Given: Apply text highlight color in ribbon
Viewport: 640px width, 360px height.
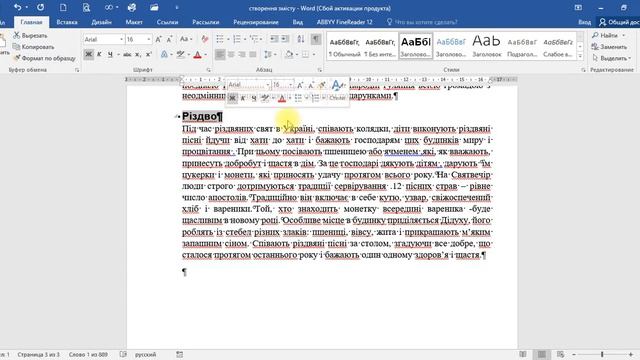Looking at the screenshot, I should coord(180,54).
